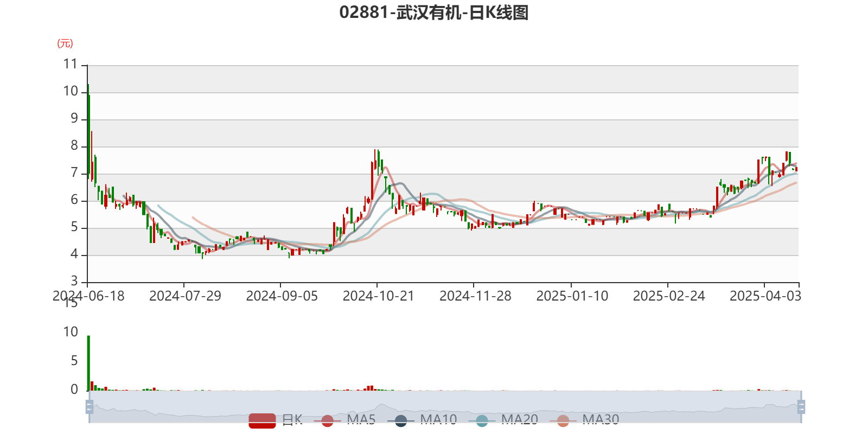Click the price axis label 11
Screen dimensions: 868x434
pyautogui.click(x=71, y=64)
